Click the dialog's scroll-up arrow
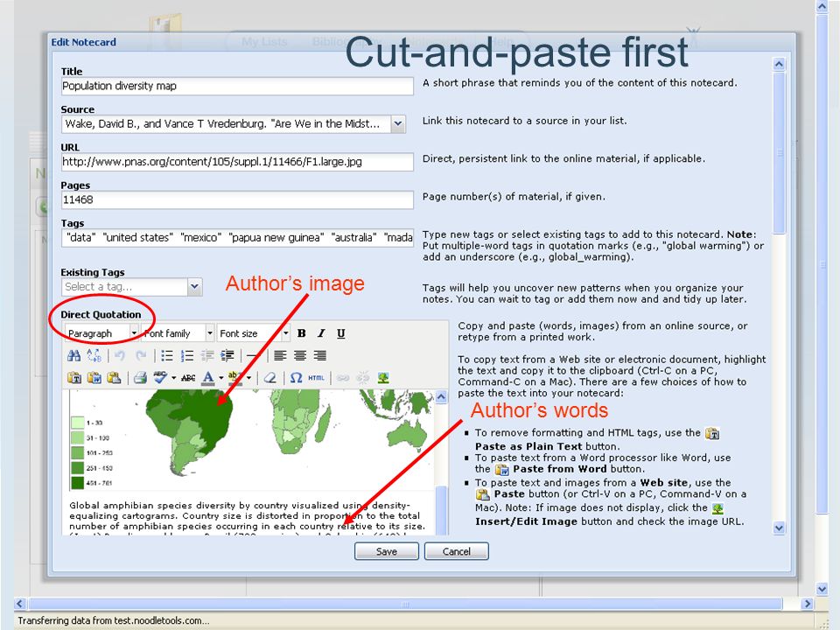Viewport: 840px width, 630px height. [779, 64]
